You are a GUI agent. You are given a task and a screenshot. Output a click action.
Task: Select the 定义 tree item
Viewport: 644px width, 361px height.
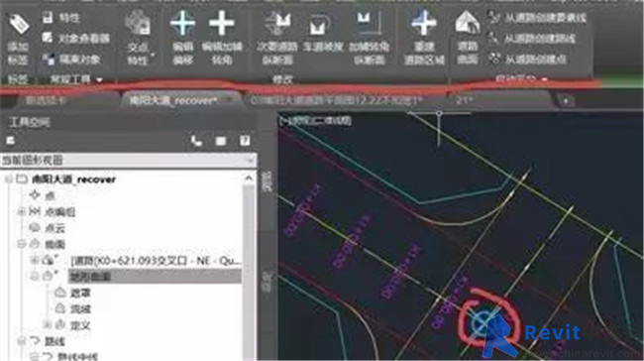(80, 325)
